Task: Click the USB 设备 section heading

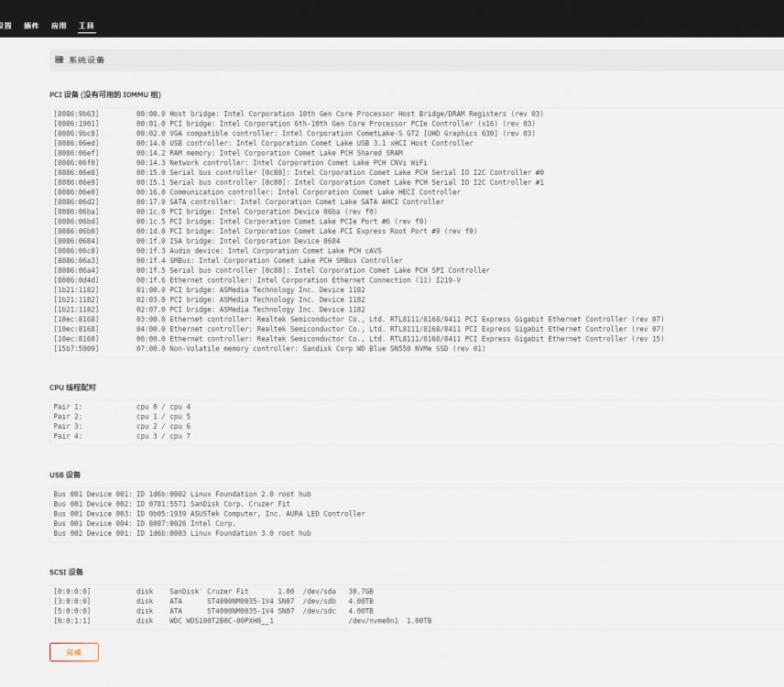Action: coord(65,475)
